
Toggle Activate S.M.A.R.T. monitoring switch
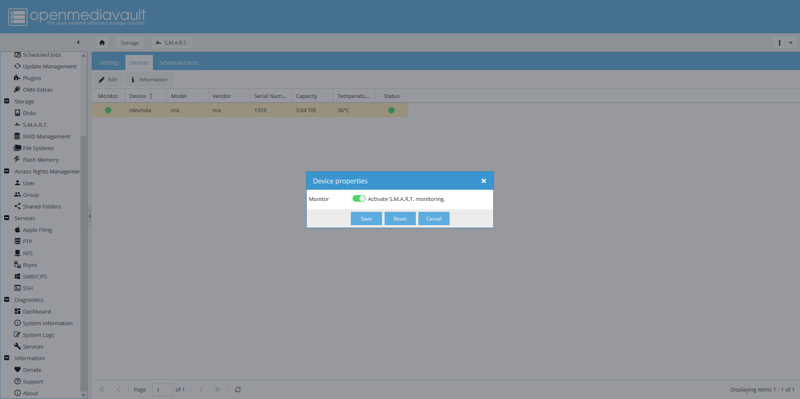point(359,198)
